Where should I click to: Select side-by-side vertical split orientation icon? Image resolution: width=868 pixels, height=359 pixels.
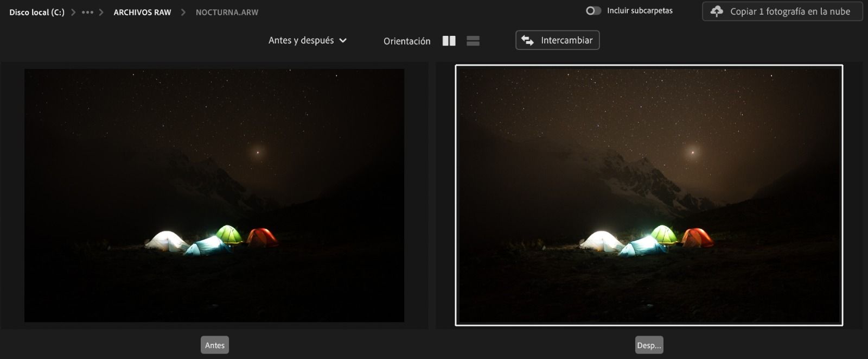[449, 41]
